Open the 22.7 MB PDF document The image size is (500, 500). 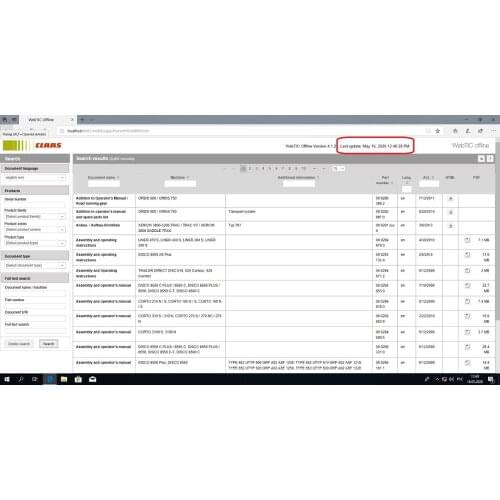tap(468, 286)
